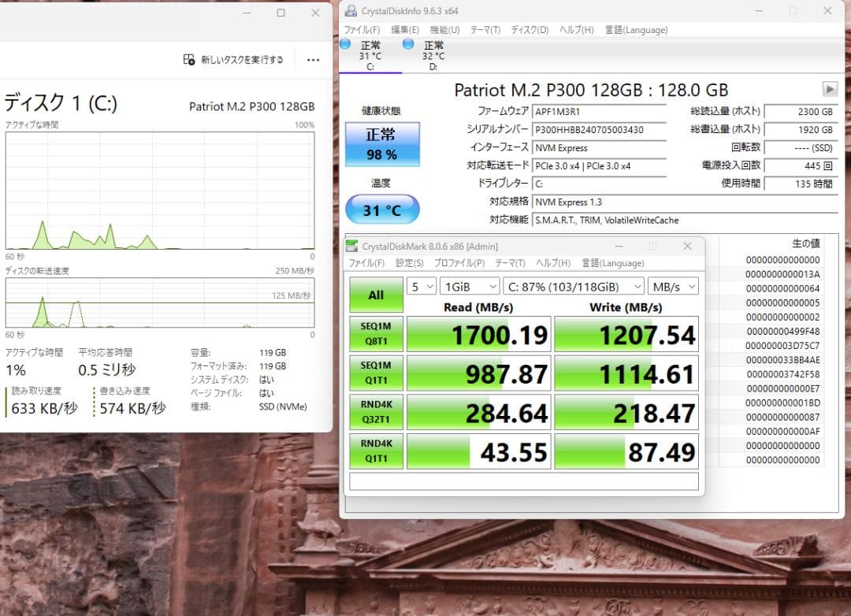Click the next-disk arrow beside the drive title
The height and width of the screenshot is (616, 851).
point(831,89)
